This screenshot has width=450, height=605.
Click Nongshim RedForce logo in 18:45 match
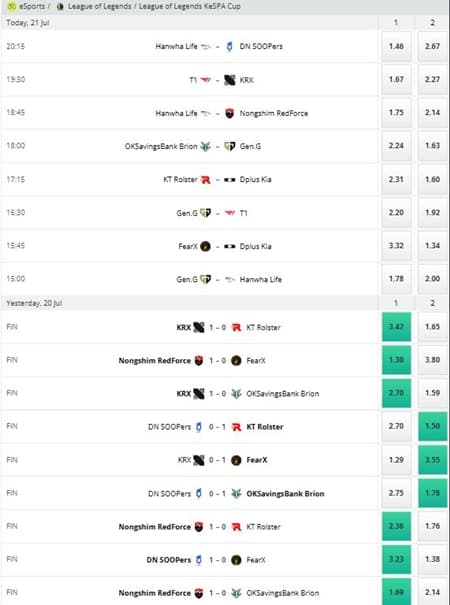pos(230,113)
